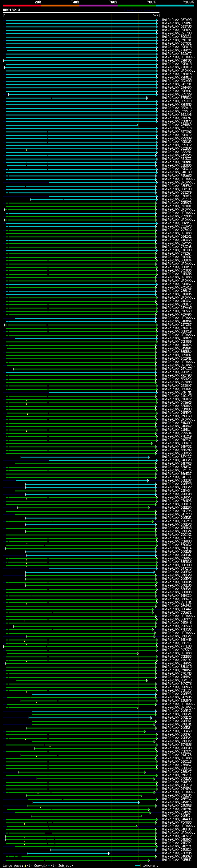
Task: Select hit label UniRef100_C6SWN7
Action: 177,23
